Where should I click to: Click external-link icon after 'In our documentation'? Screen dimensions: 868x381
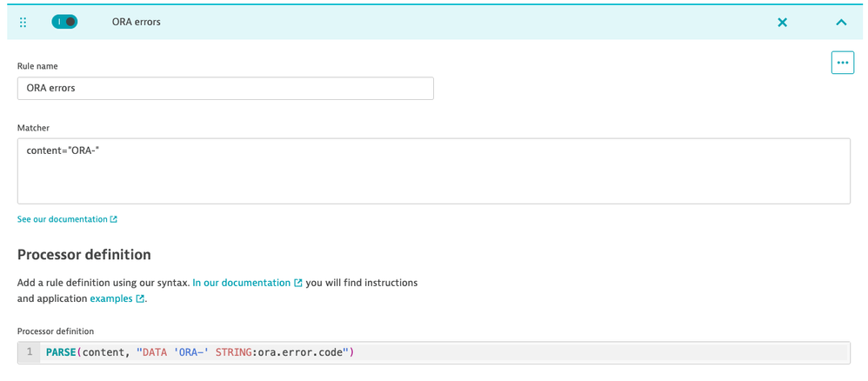coord(298,283)
